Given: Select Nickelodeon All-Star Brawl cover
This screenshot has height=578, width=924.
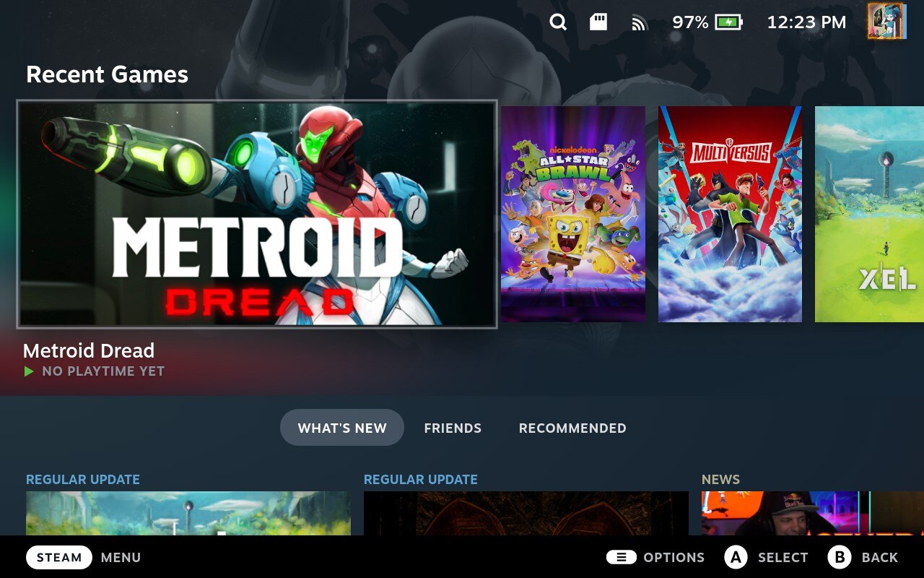Looking at the screenshot, I should pyautogui.click(x=573, y=214).
